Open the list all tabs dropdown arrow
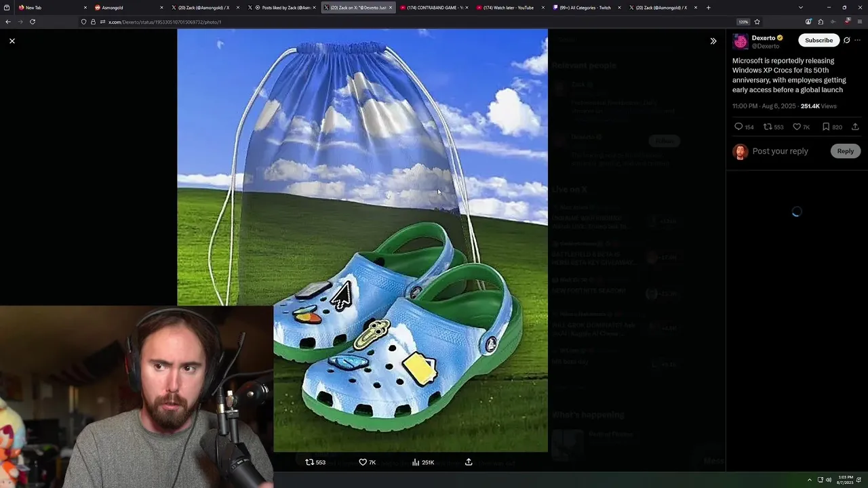 800,7
